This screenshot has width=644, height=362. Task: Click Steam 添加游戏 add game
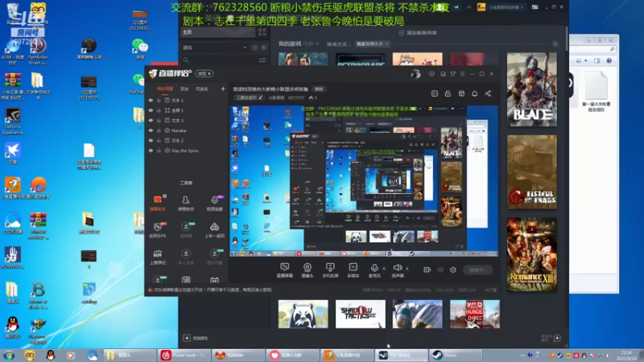pyautogui.click(x=196, y=338)
